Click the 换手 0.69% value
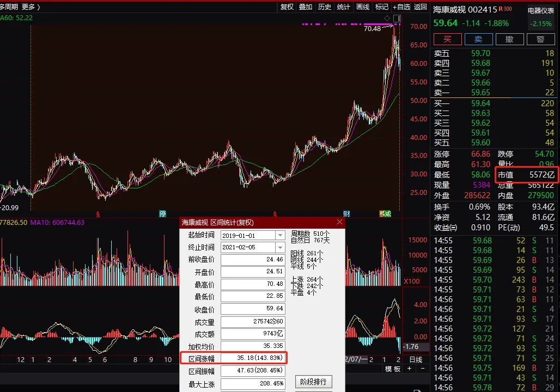560x392 pixels. tap(479, 207)
